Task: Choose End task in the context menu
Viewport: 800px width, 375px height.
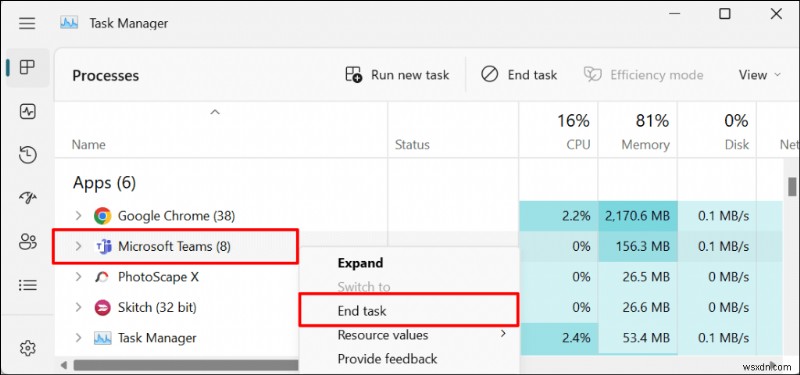Action: 362,311
